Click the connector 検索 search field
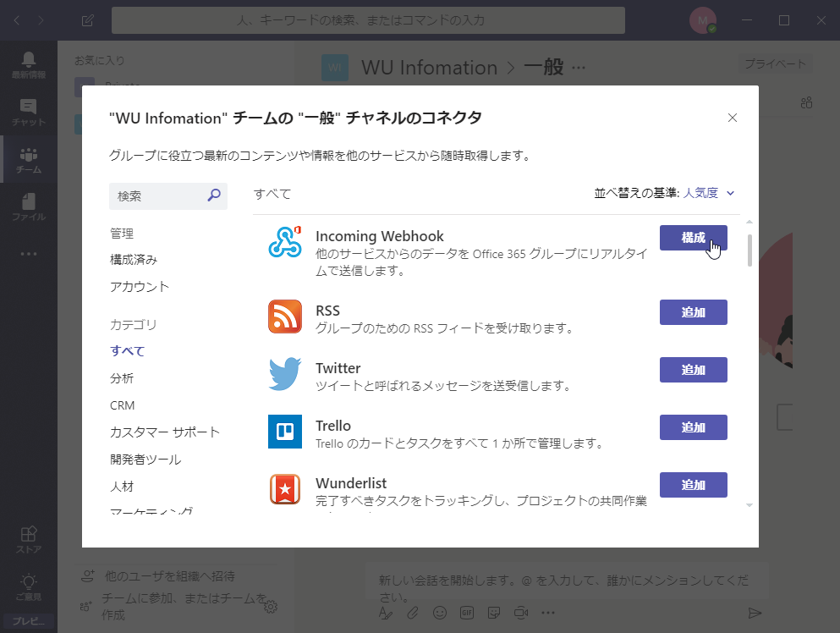Screen dimensions: 840x633 [x=168, y=196]
